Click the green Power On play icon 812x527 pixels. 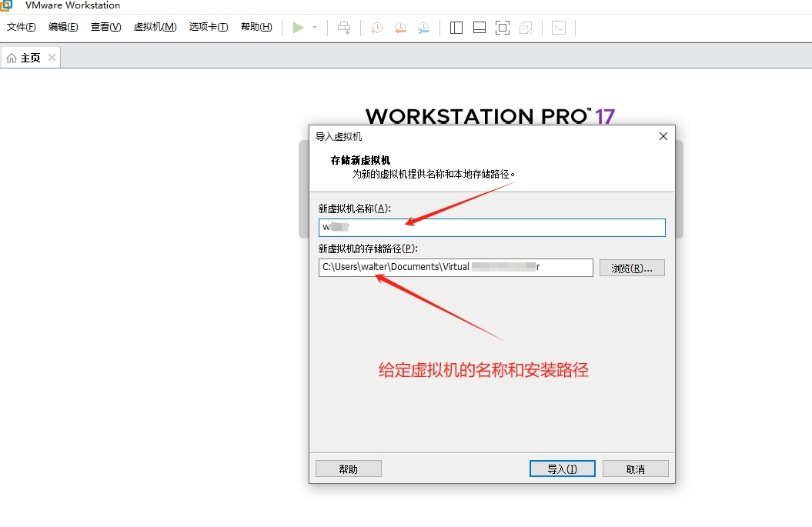tap(298, 28)
